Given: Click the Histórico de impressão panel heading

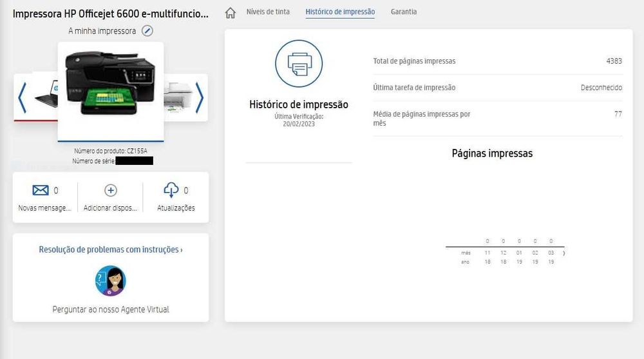Looking at the screenshot, I should 299,104.
